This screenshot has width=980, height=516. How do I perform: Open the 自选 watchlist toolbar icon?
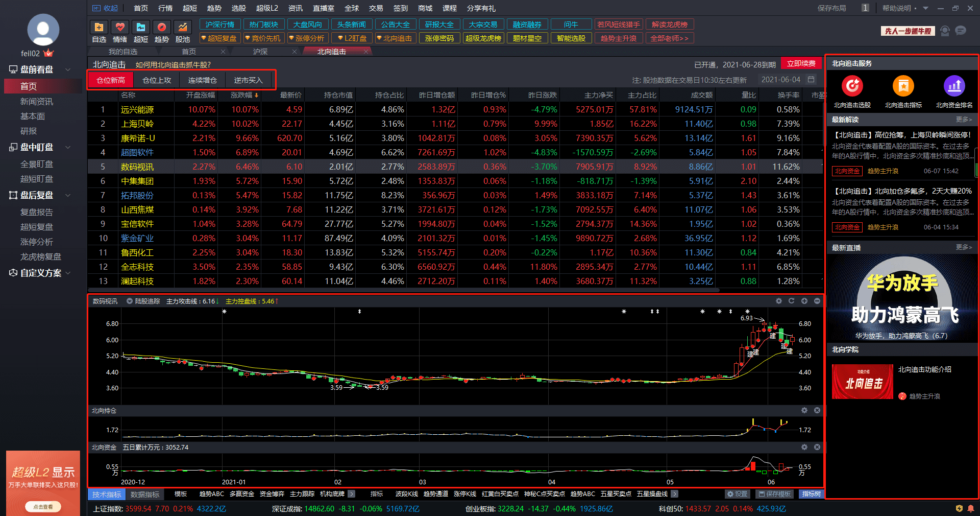coord(99,27)
